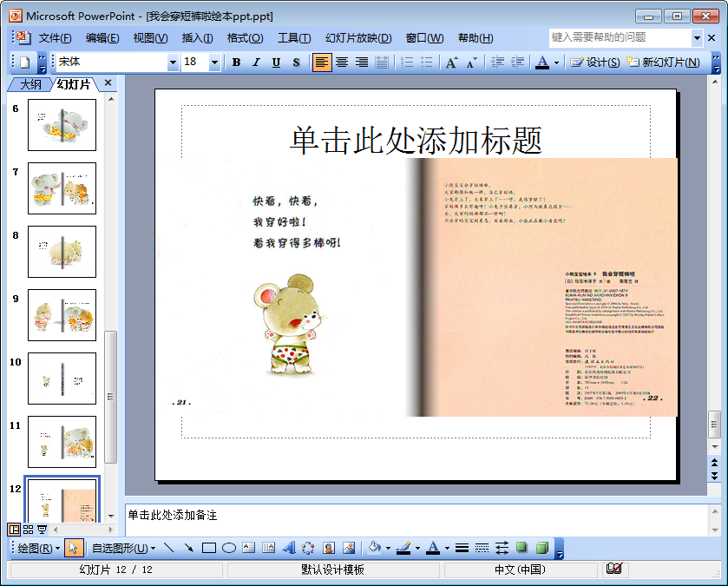Go to the previous slide
Screen dimensions: 728x586
coord(714,463)
